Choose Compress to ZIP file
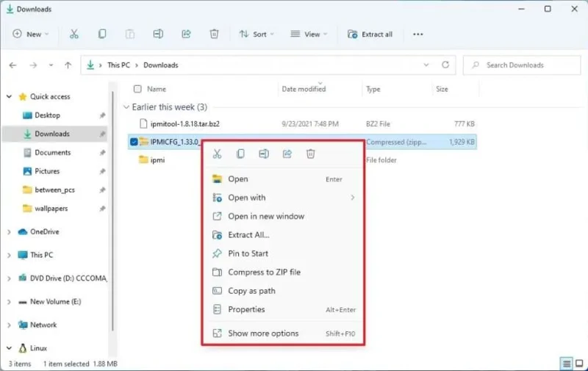588x371 pixels. [x=283, y=273]
